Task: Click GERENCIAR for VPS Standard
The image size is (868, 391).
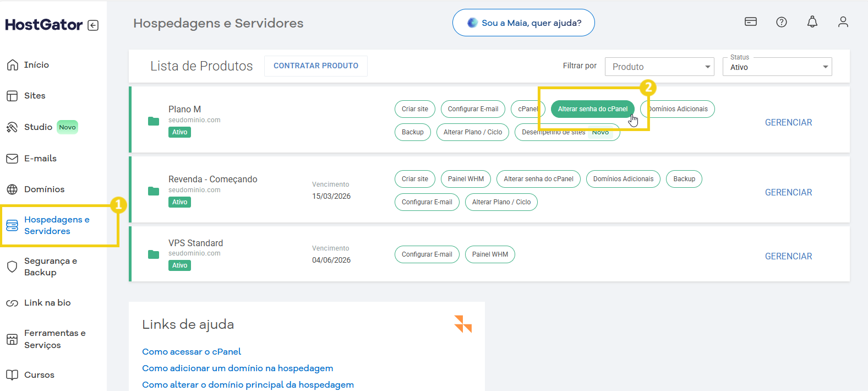Action: click(x=788, y=256)
